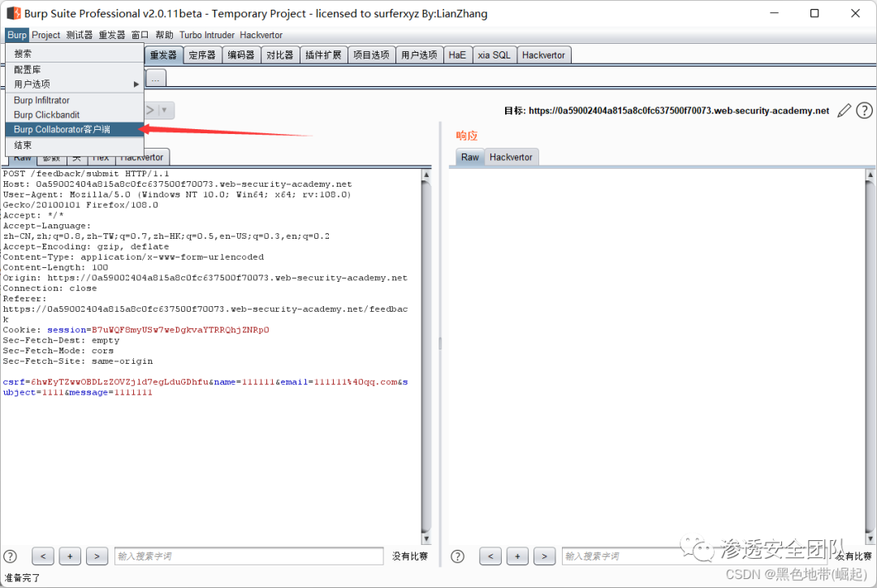Click the help icon next to target URL

864,110
